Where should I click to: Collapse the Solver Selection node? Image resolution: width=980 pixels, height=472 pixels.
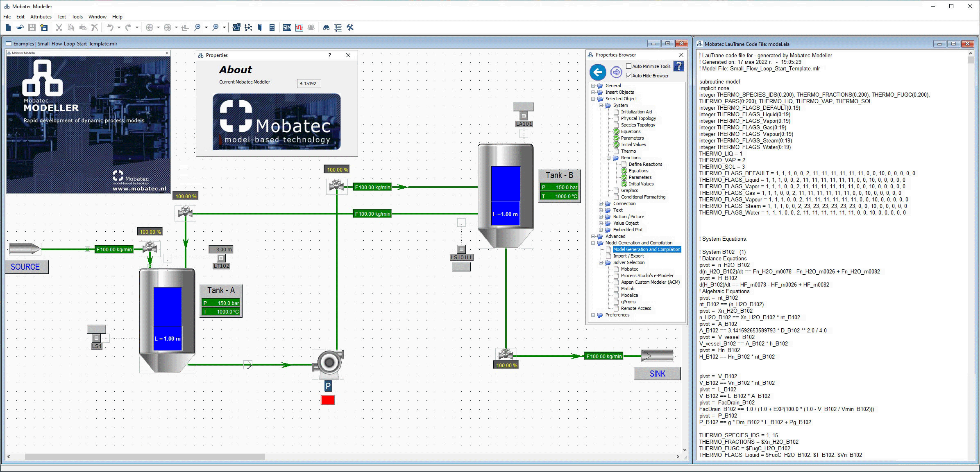pyautogui.click(x=601, y=262)
